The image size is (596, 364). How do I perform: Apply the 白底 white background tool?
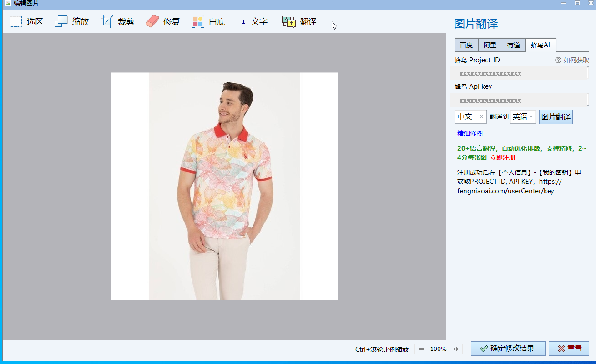pyautogui.click(x=208, y=21)
